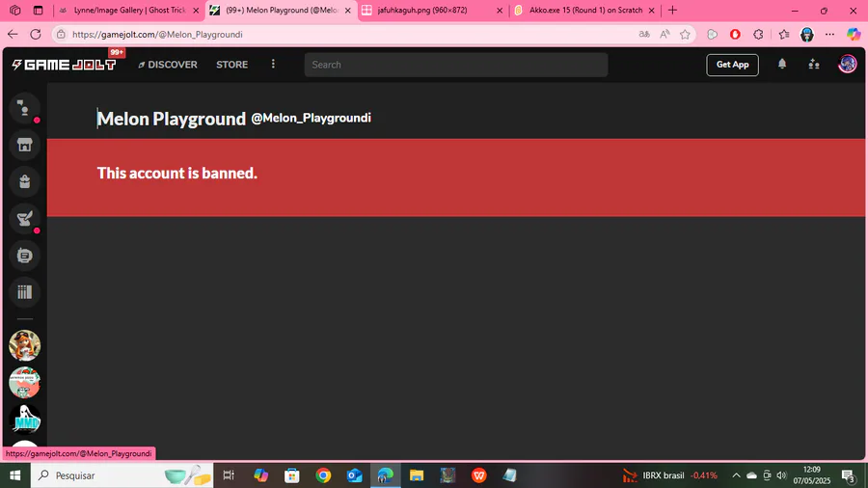Launch Google Chrome from the taskbar
Screen dimensions: 868x488
pos(323,475)
